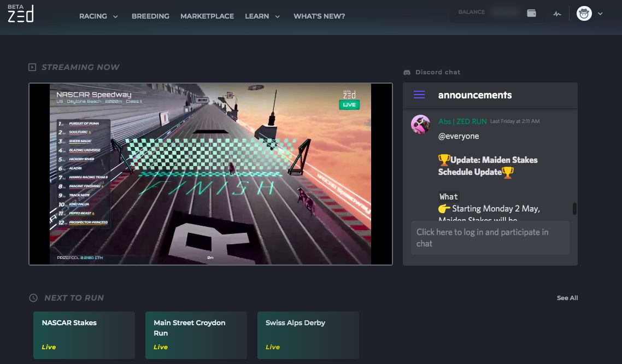This screenshot has width=622, height=364.
Task: Go to Breeding page
Action: pyautogui.click(x=150, y=16)
